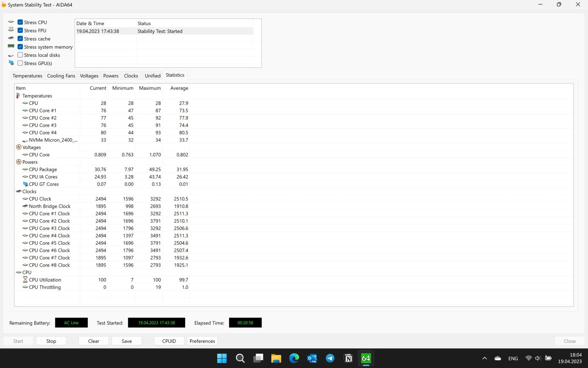Switch to the Temperatures tab
Viewport: 588px width, 368px height.
[27, 76]
